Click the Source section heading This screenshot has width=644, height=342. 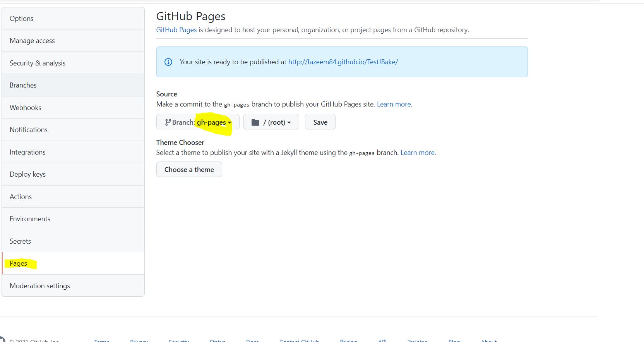coord(167,94)
